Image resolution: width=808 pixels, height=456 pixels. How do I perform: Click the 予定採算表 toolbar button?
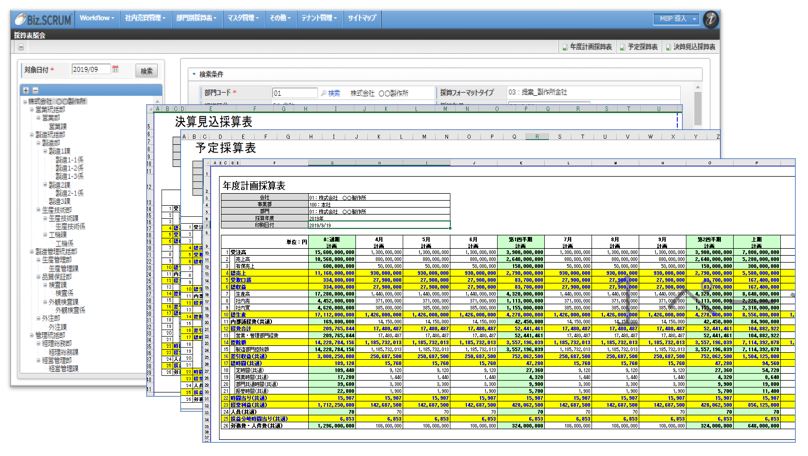point(639,47)
